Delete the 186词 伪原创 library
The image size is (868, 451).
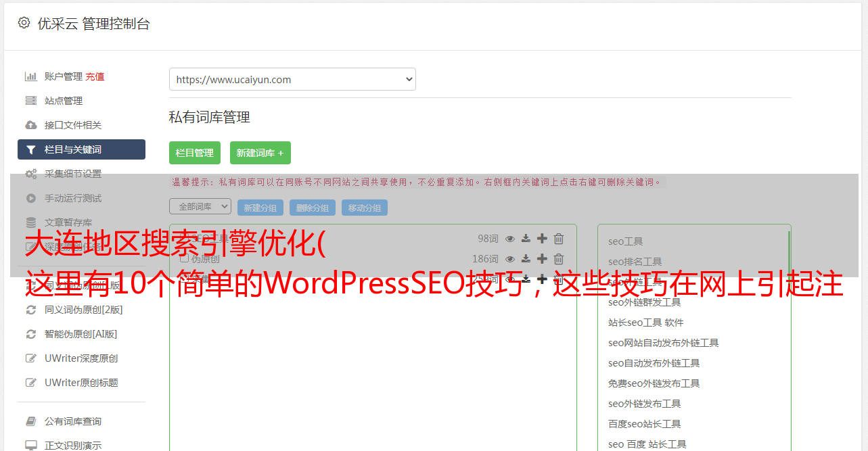[559, 259]
